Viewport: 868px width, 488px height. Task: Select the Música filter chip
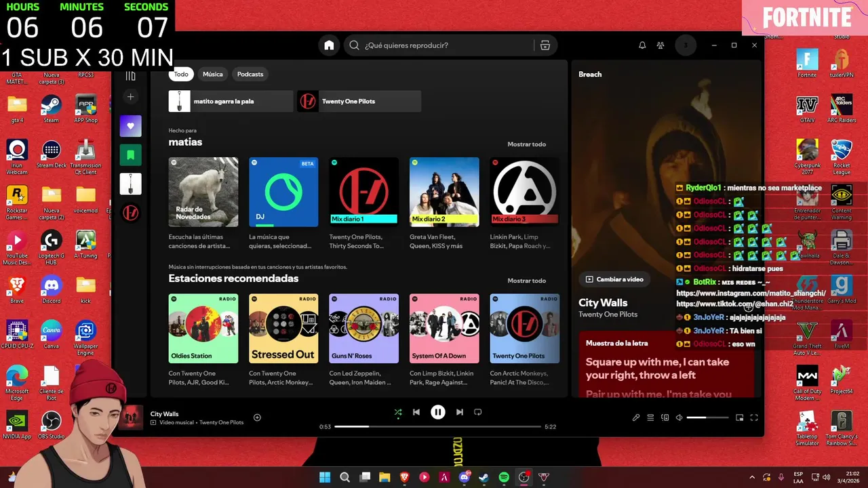click(x=213, y=74)
